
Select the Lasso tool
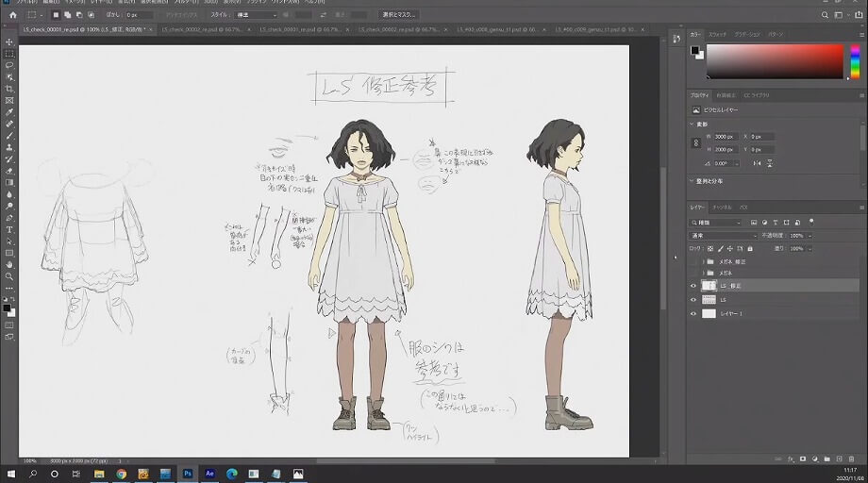9,65
